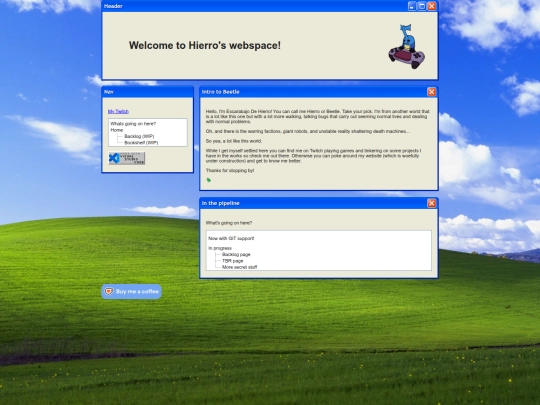Click the 'Thanks for stopping by!' text
Image resolution: width=540 pixels, height=405 pixels.
[230, 170]
